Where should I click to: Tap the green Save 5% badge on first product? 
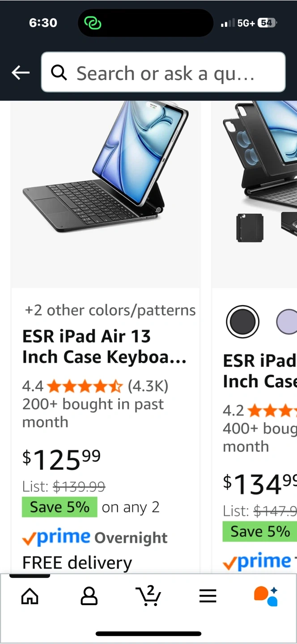[x=59, y=507]
